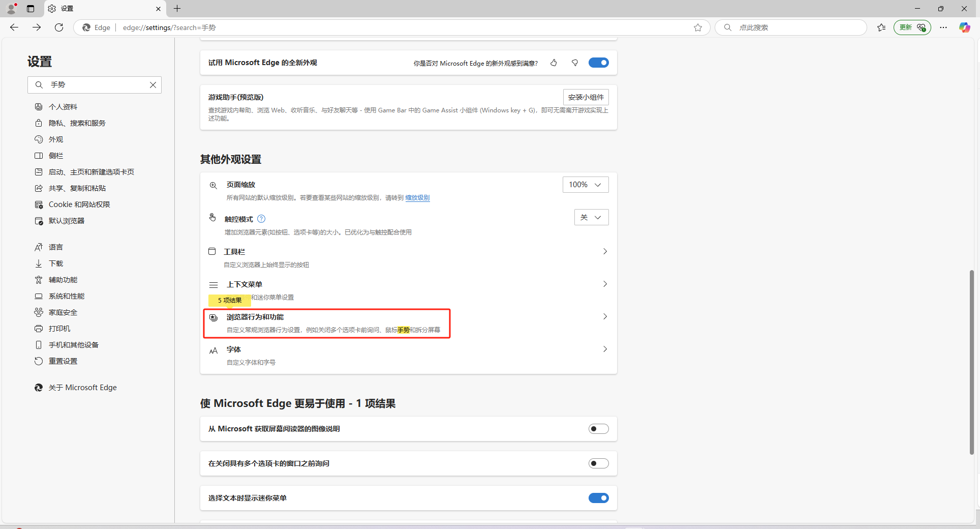980x529 pixels.
Task: Open 默认浏览器 section
Action: click(67, 221)
